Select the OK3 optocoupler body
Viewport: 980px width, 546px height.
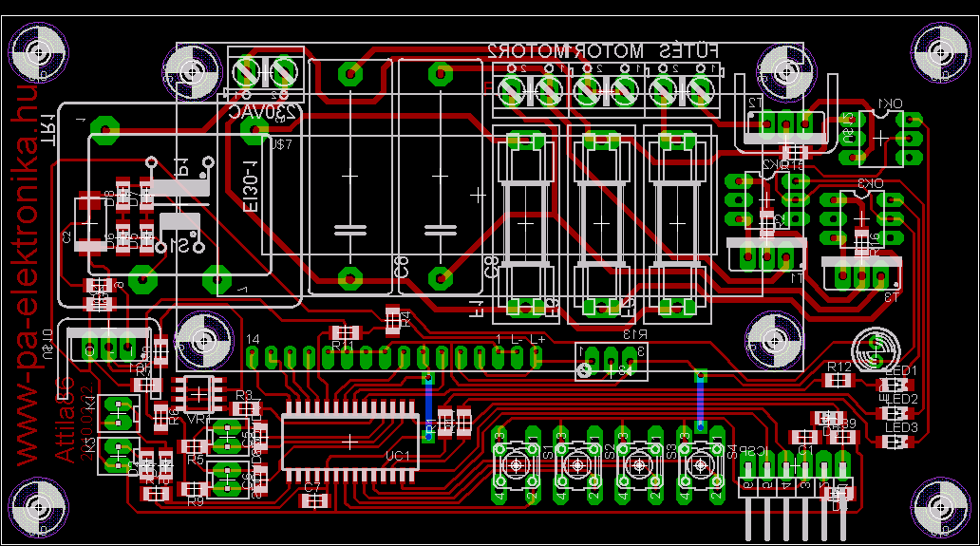(x=861, y=218)
